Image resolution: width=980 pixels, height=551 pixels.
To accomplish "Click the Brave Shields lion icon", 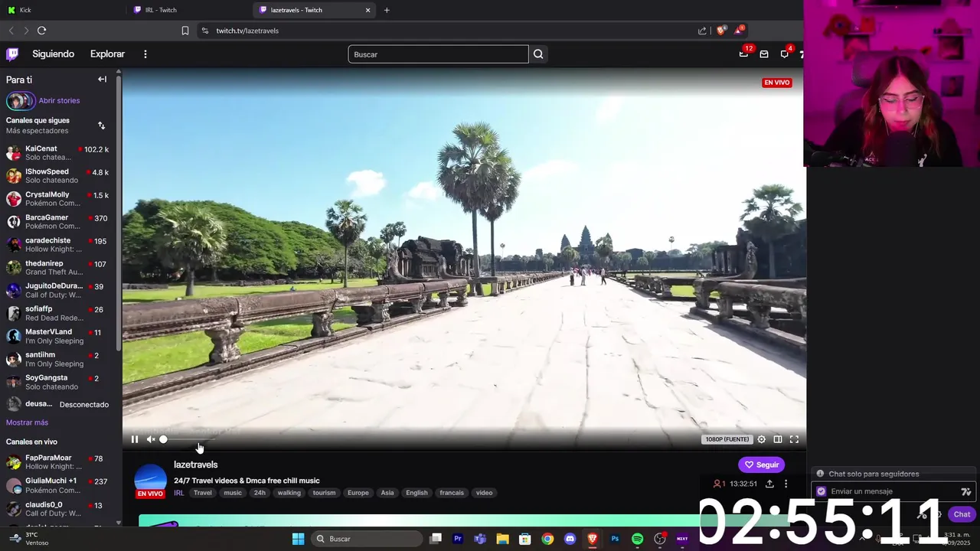I will 720,31.
